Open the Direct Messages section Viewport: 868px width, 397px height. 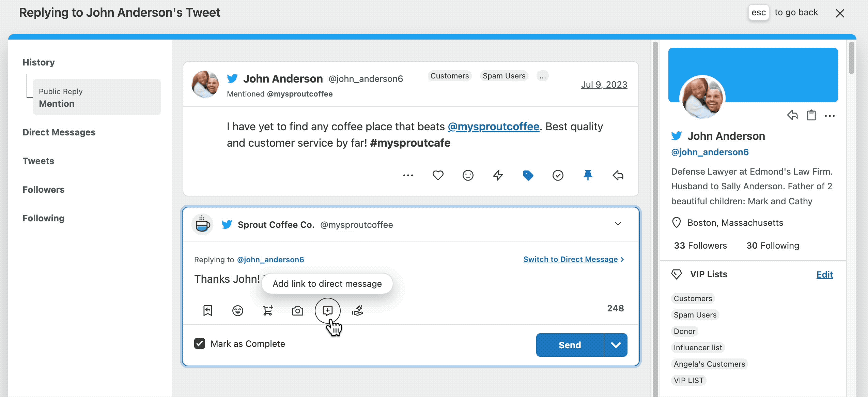pos(59,132)
